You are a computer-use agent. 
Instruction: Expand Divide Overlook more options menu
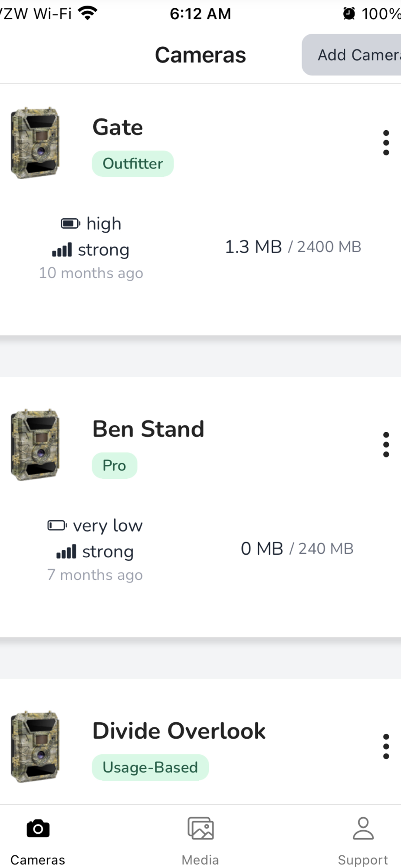click(x=386, y=746)
